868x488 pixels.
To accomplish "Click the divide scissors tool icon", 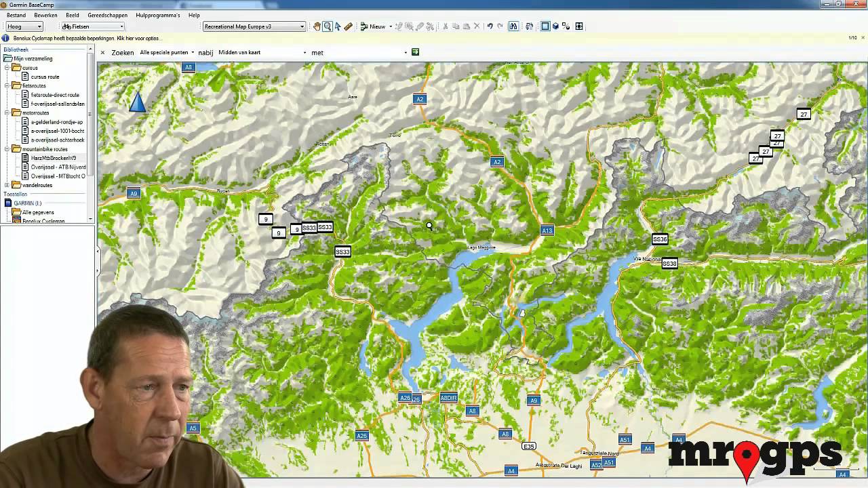I will pyautogui.click(x=430, y=26).
